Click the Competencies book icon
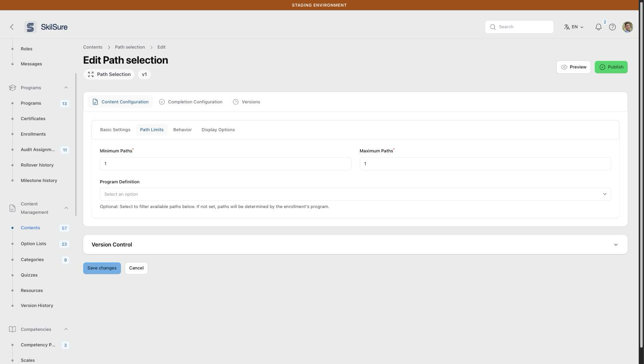Viewport: 644px width, 364px height. (x=12, y=329)
